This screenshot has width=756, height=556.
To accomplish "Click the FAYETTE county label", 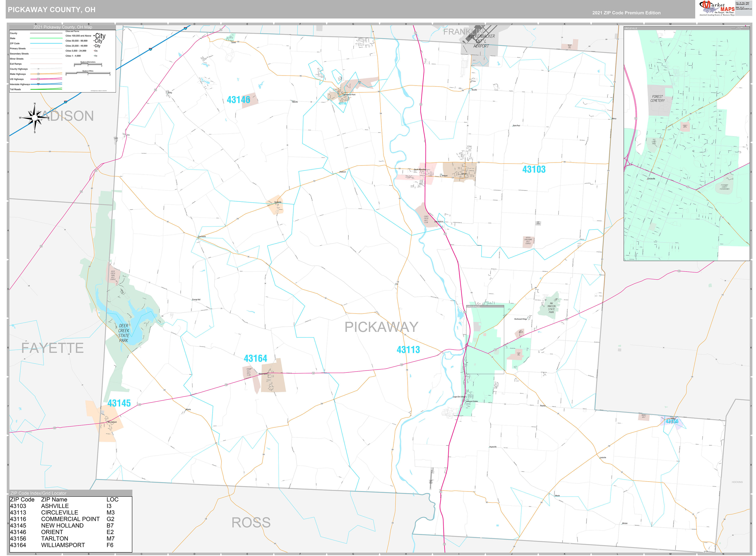I will 53,348.
